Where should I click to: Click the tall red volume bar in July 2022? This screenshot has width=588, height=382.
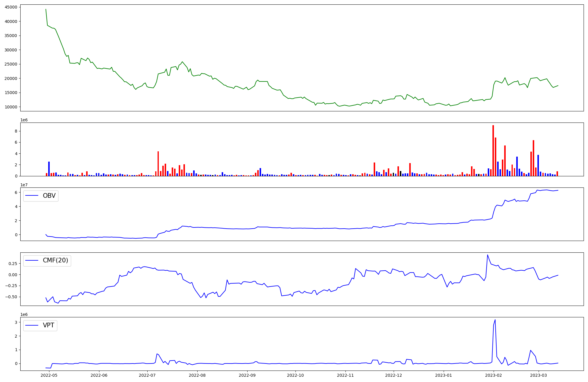point(158,164)
